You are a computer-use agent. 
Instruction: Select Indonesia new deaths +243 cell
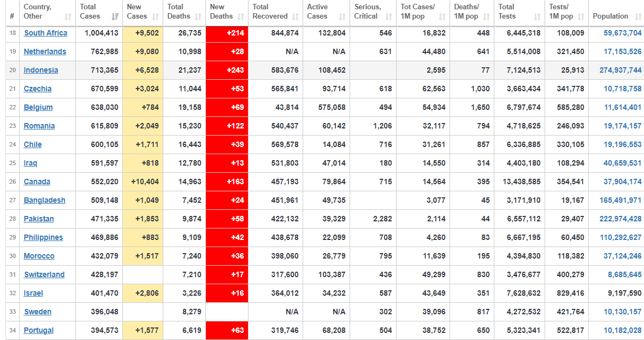click(x=227, y=70)
